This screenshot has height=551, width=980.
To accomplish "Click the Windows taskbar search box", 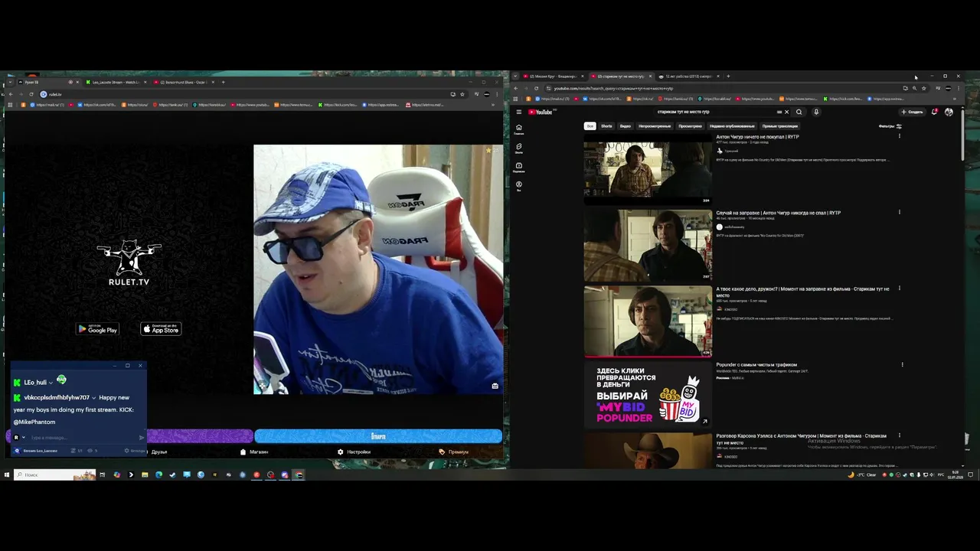I will [x=55, y=474].
